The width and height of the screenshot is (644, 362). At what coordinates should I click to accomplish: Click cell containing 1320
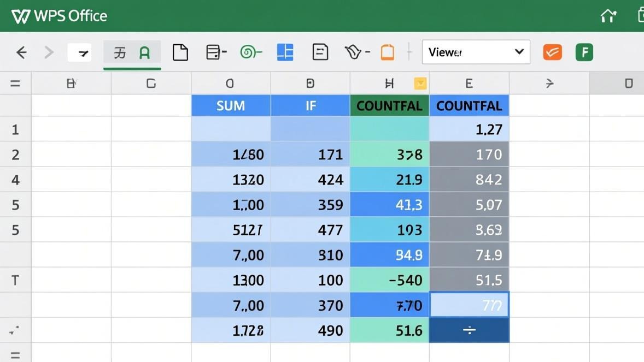pos(231,180)
